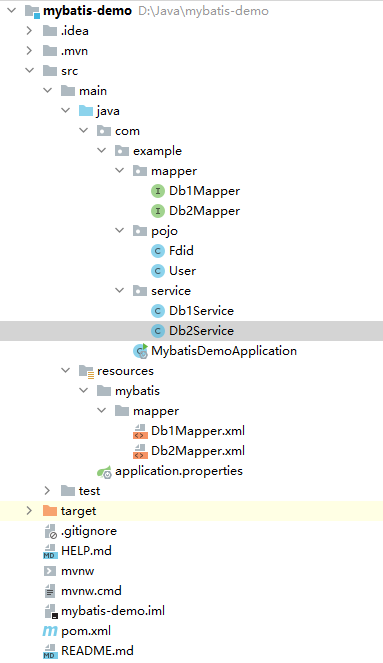Click the orange target folder icon
The height and width of the screenshot is (663, 383).
[x=50, y=511]
